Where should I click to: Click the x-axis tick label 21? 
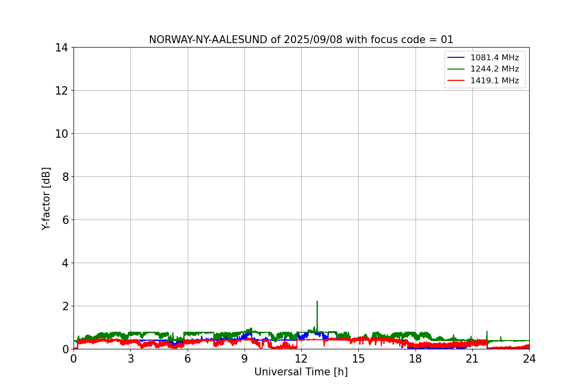click(x=472, y=359)
